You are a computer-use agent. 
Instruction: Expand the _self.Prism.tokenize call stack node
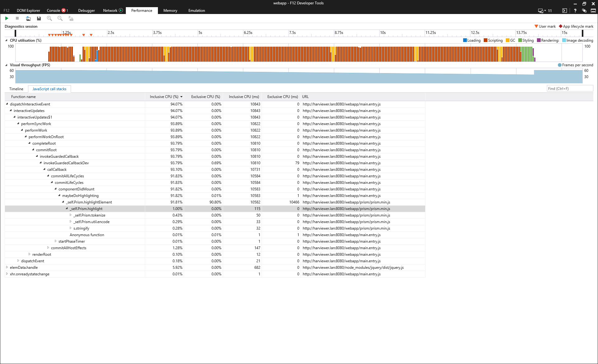tap(71, 215)
